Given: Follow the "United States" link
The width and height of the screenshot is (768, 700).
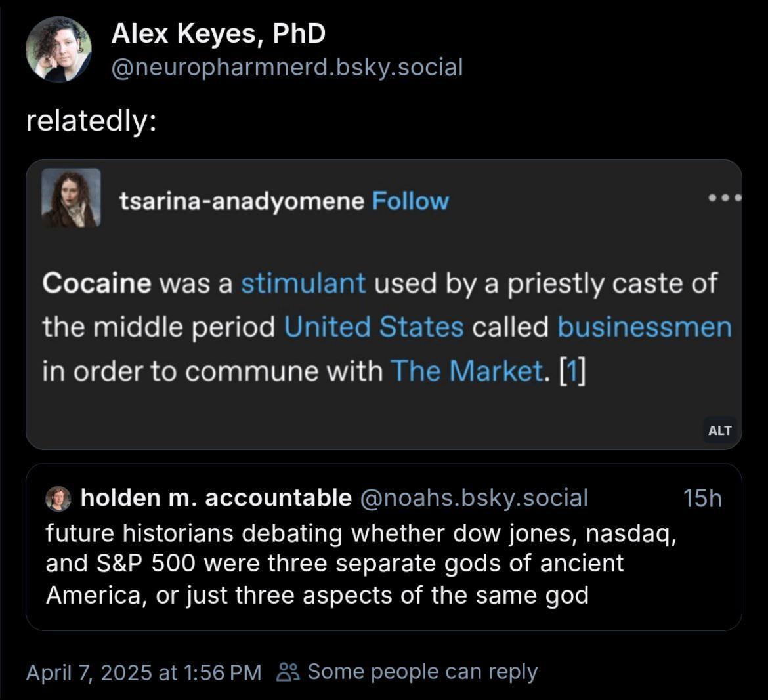Looking at the screenshot, I should (373, 327).
